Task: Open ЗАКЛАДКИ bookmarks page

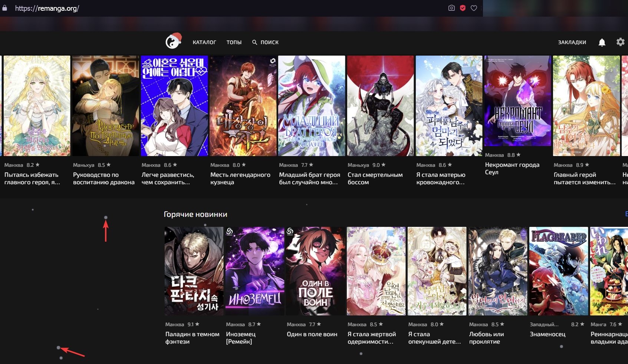Action: (572, 42)
